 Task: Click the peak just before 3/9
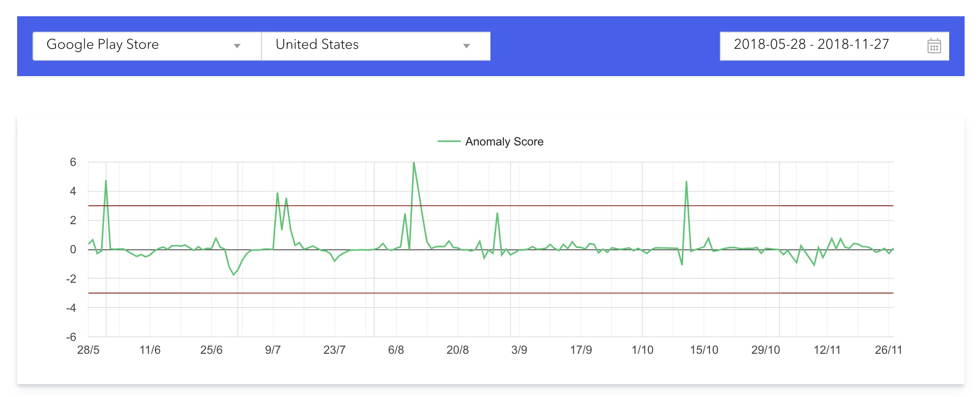497,213
